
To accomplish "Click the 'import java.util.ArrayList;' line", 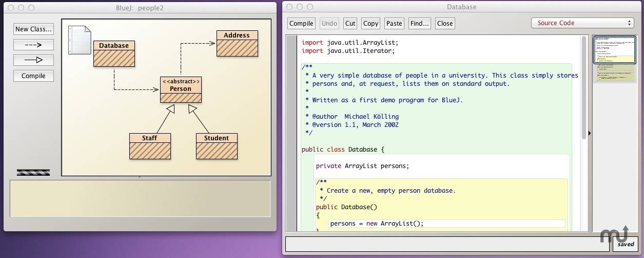I will click(x=350, y=43).
